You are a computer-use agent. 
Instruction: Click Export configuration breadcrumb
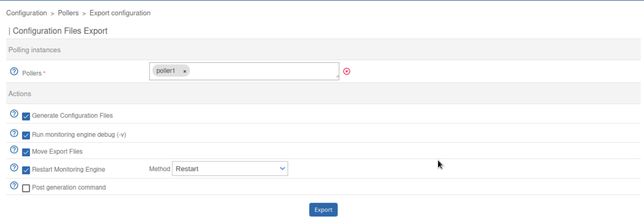[x=120, y=13]
